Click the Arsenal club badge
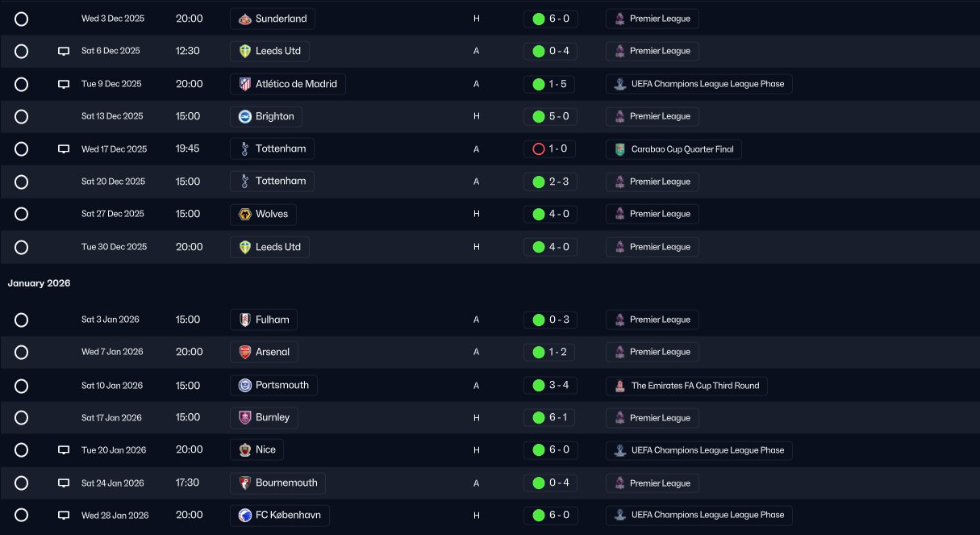This screenshot has width=980, height=535. [x=245, y=352]
